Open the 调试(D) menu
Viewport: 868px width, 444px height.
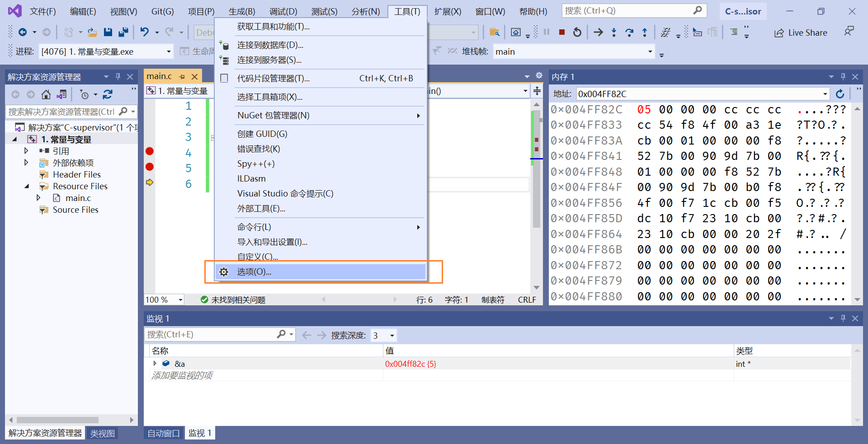(283, 11)
